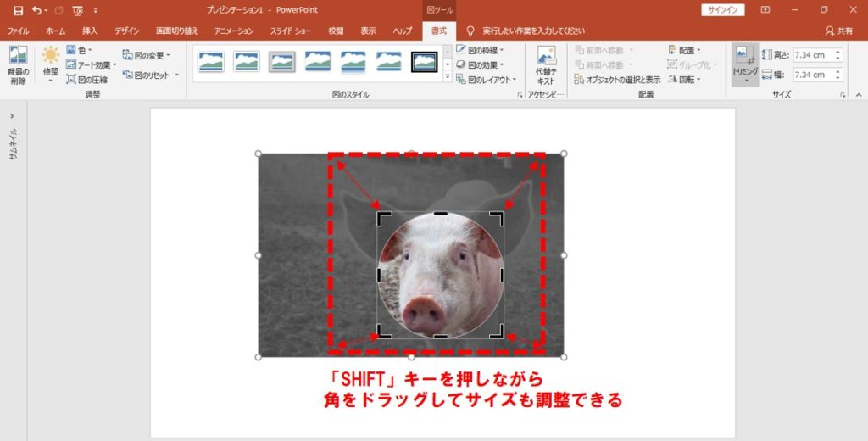This screenshot has width=868, height=441.
Task: Expand the サムネイル thumbnail pane chevron
Action: 13,116
